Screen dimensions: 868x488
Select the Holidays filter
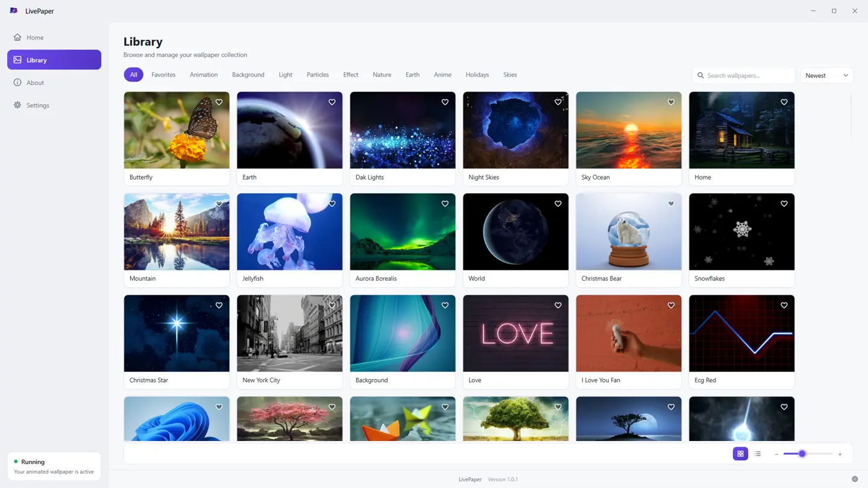tap(477, 75)
